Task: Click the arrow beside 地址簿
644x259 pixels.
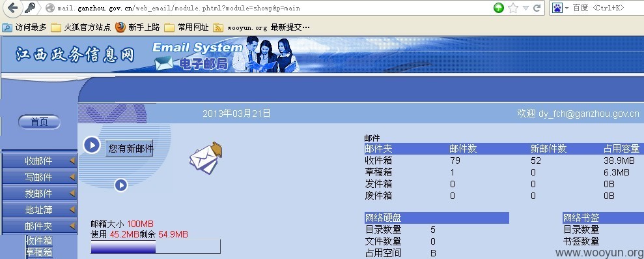Action: coord(72,209)
